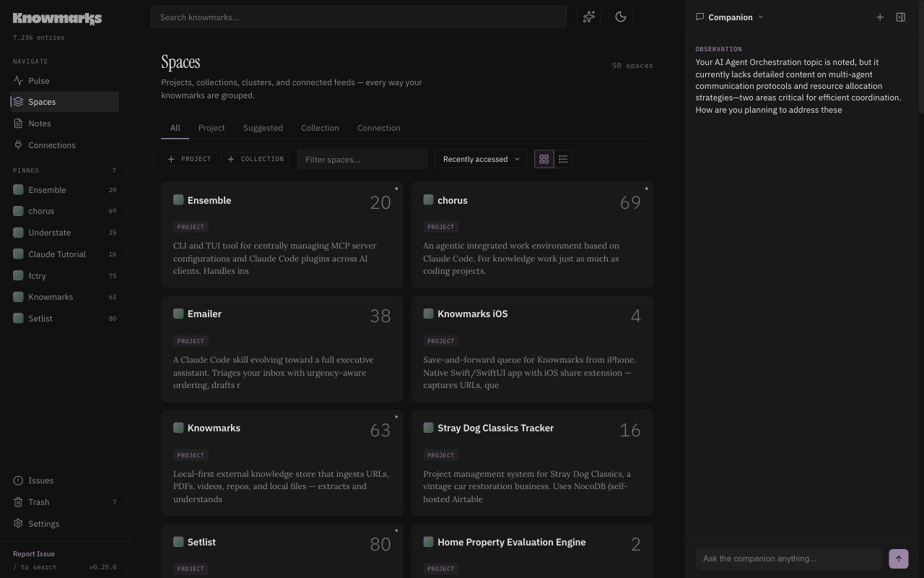
Task: Click the Setlist card color icon
Action: point(178,542)
